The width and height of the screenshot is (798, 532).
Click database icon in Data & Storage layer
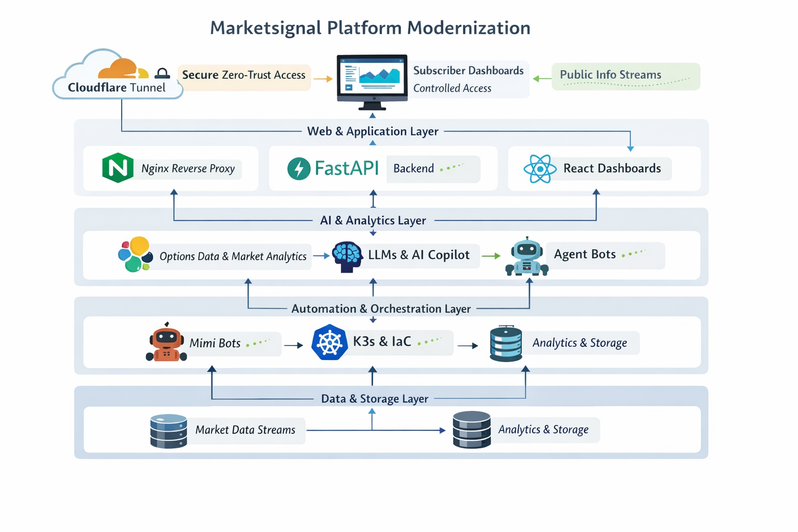pos(472,430)
